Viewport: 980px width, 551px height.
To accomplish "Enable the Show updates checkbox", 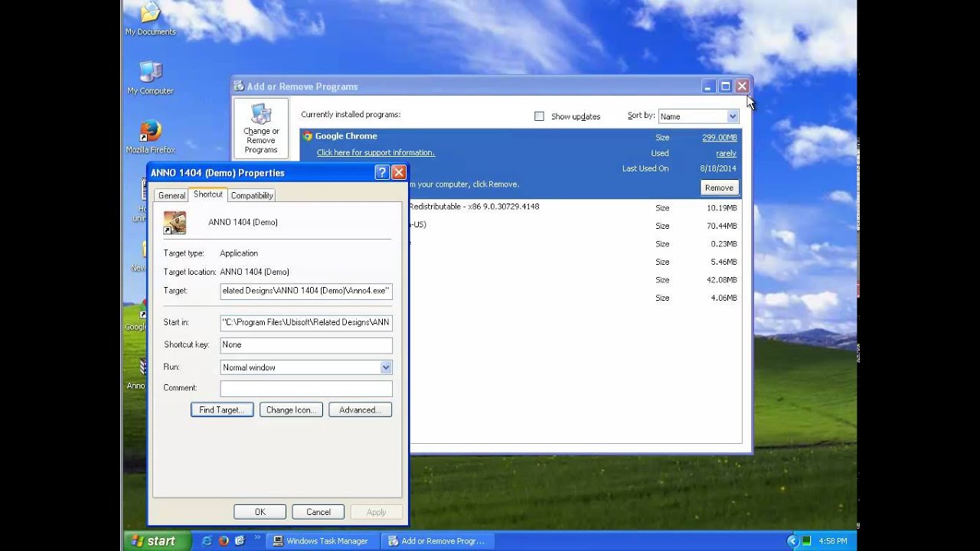I will (540, 116).
